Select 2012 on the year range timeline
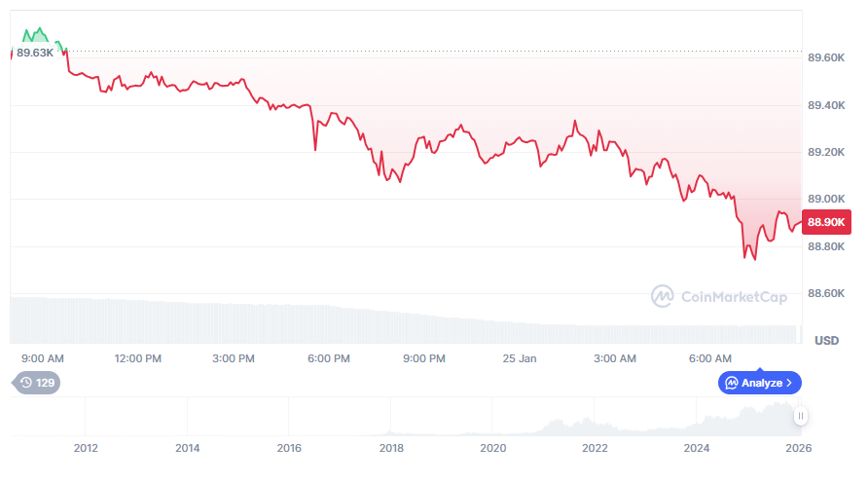Image resolution: width=868 pixels, height=484 pixels. pos(86,449)
